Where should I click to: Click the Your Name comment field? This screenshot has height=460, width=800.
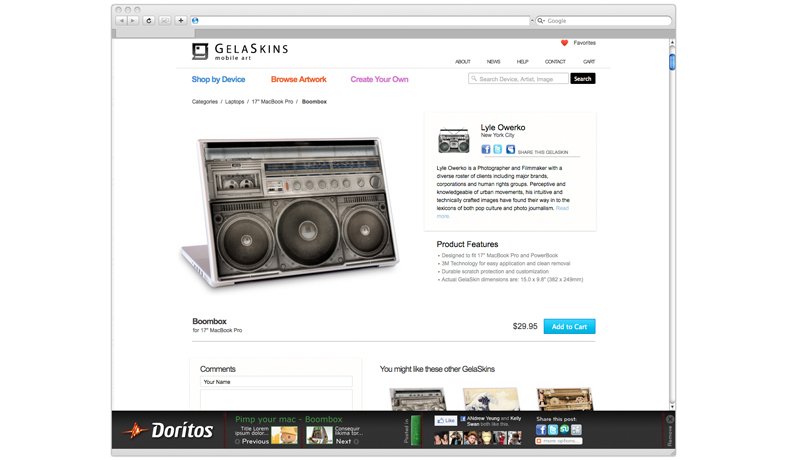276,382
